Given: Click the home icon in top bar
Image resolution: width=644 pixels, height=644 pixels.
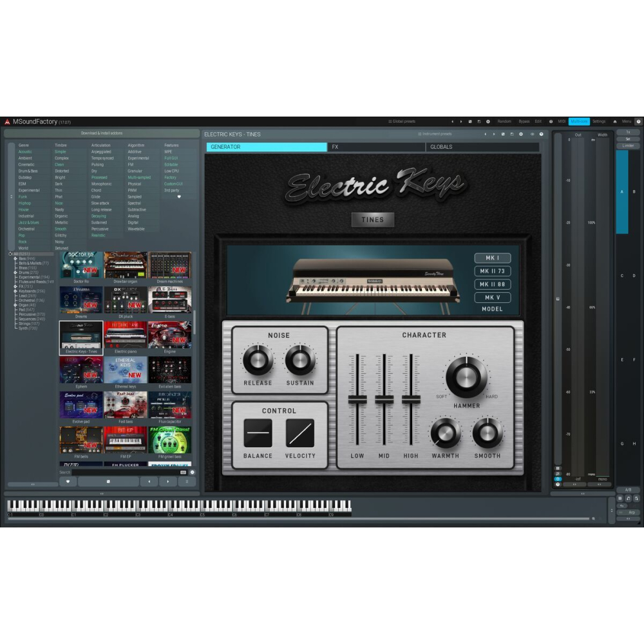Looking at the screenshot, I should pos(615,122).
